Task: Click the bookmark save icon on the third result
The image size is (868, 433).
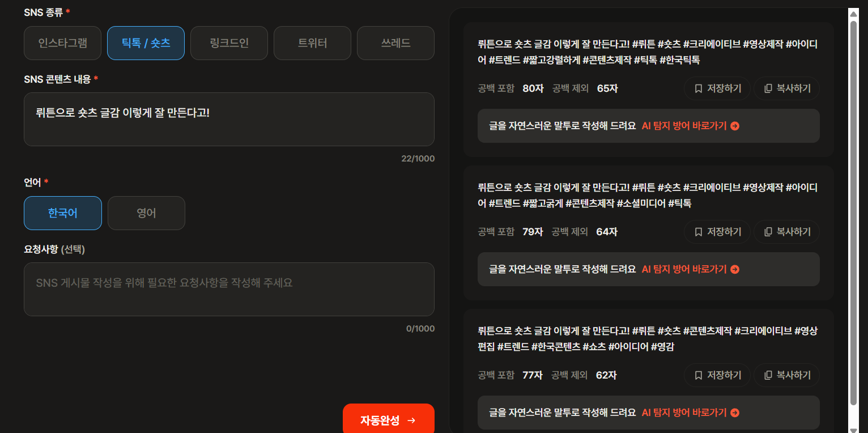Action: click(x=698, y=375)
